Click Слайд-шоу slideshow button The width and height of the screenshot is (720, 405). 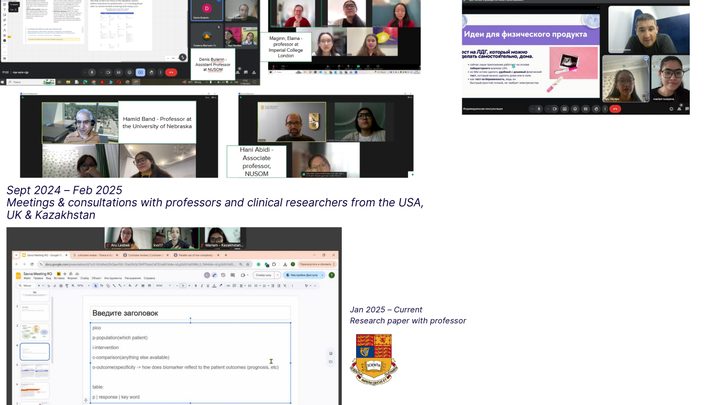click(264, 275)
